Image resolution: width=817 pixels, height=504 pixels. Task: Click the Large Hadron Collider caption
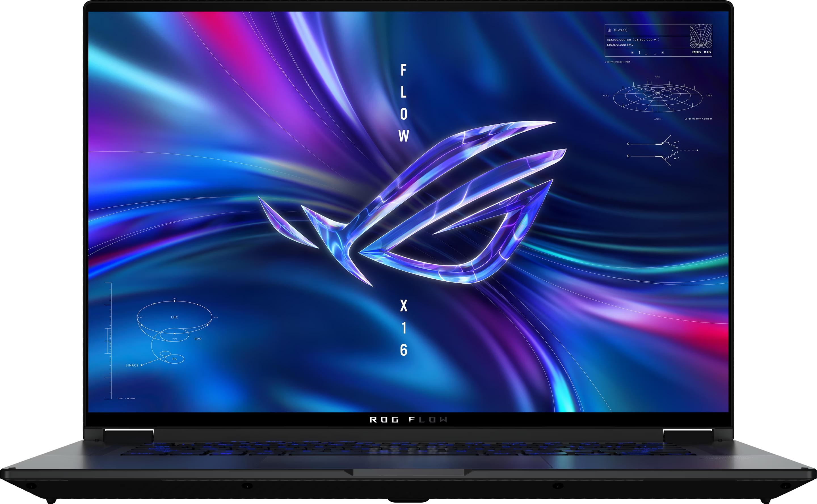pos(698,119)
